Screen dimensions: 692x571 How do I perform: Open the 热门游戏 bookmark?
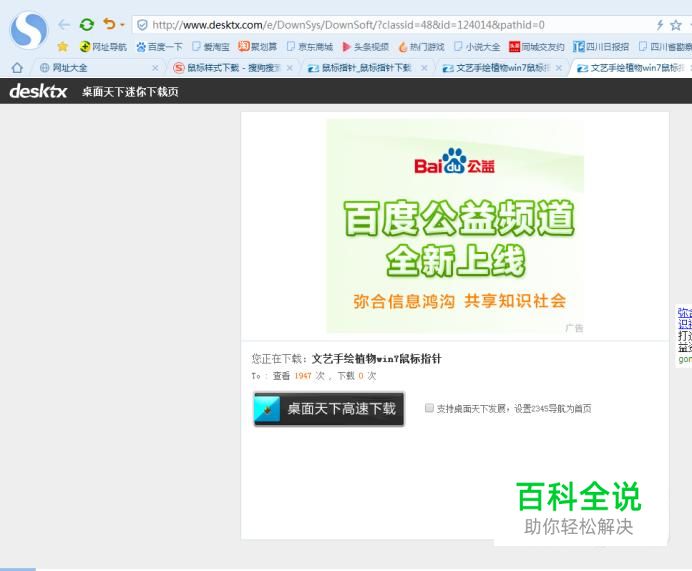(421, 47)
